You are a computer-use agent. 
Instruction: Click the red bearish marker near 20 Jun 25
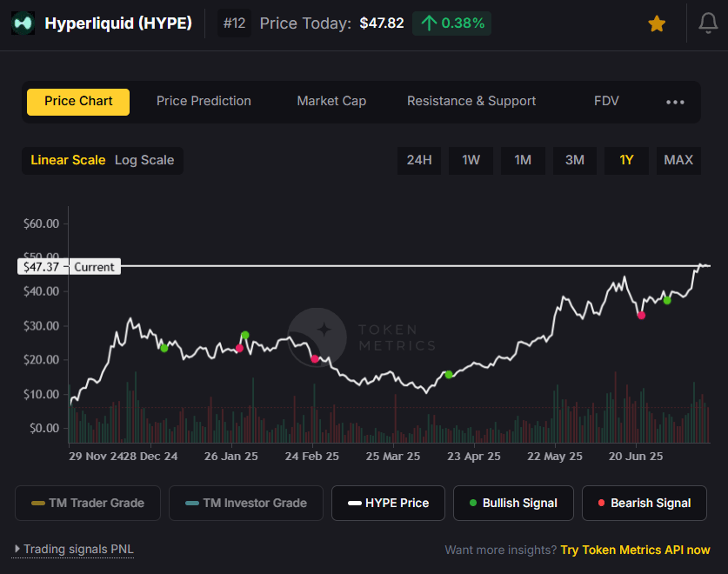coord(641,316)
